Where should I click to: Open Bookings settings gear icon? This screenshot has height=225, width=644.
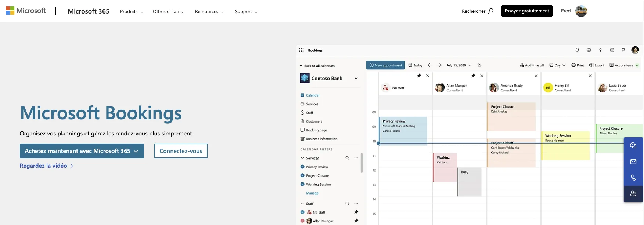(x=589, y=50)
